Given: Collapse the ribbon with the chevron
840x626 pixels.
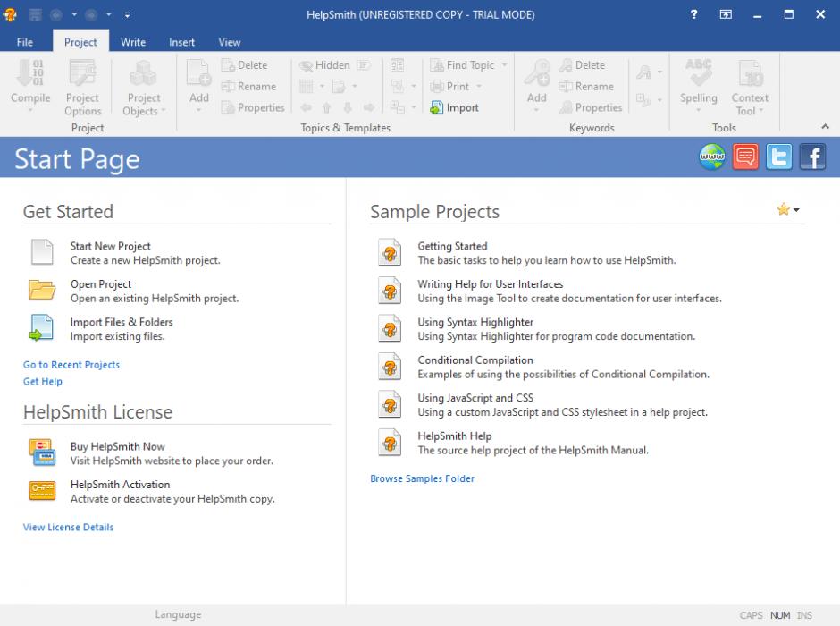Looking at the screenshot, I should (x=825, y=126).
